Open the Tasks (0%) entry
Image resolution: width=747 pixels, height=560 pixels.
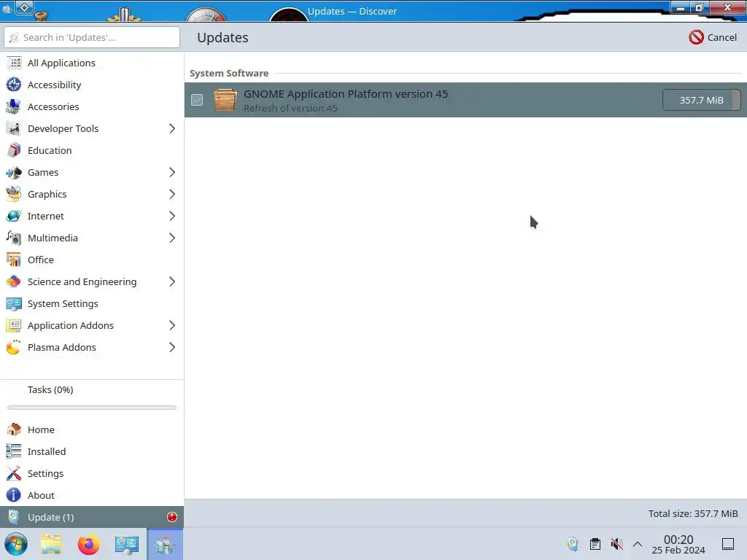(50, 389)
